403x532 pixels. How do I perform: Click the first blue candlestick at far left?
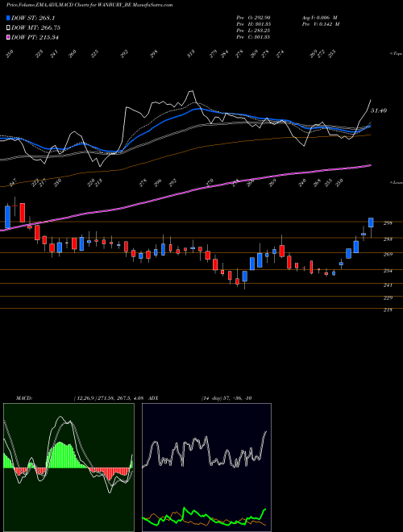pyautogui.click(x=7, y=217)
